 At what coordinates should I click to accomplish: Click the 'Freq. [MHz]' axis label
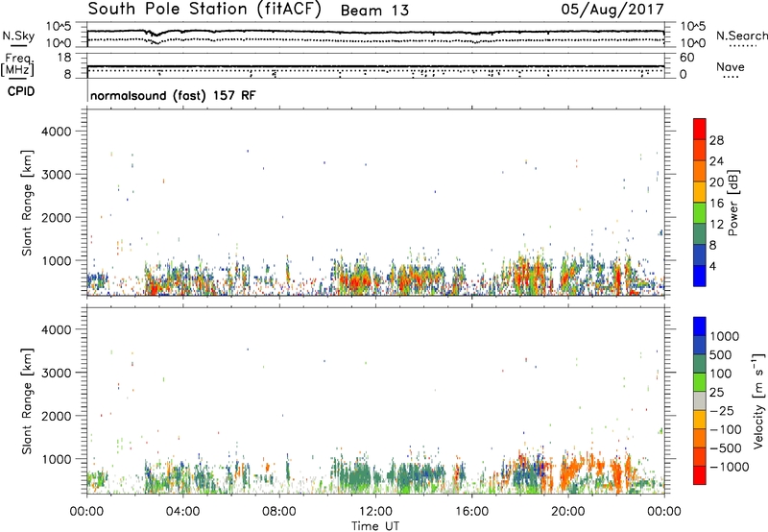(x=17, y=65)
